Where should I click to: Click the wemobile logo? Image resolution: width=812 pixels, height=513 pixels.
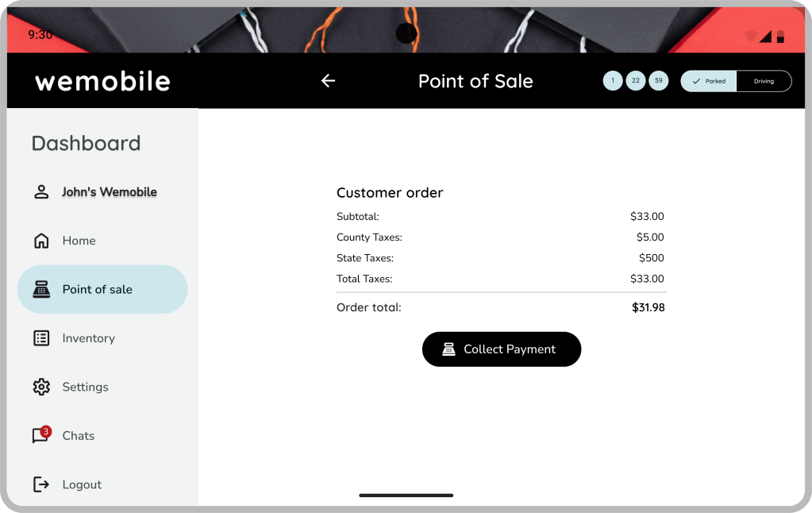(102, 81)
